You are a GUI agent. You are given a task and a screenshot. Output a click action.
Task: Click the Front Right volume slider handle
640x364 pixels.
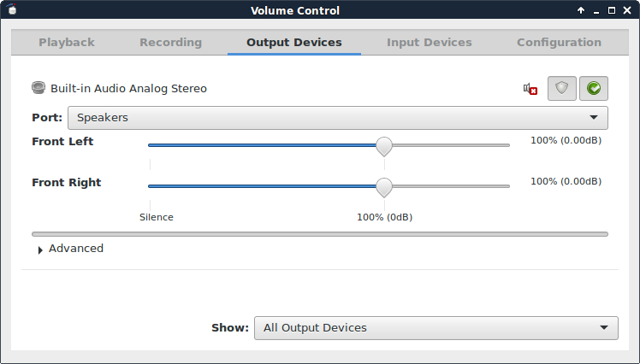(x=384, y=186)
